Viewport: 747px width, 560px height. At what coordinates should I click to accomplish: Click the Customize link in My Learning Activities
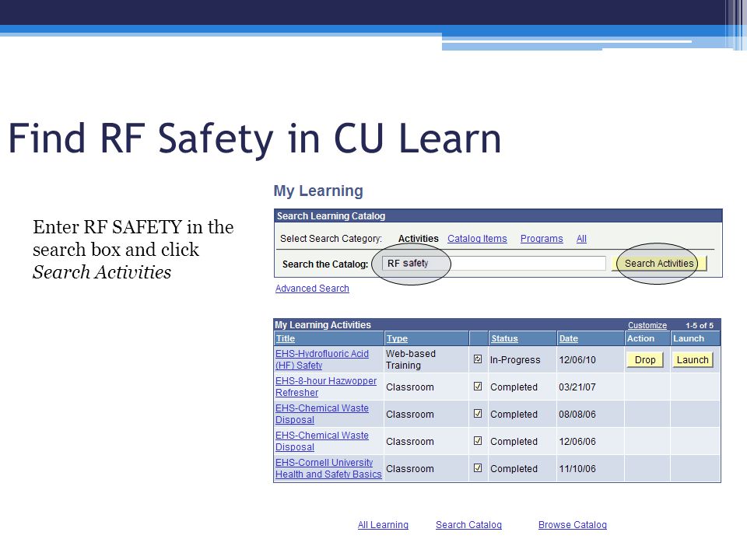(647, 325)
